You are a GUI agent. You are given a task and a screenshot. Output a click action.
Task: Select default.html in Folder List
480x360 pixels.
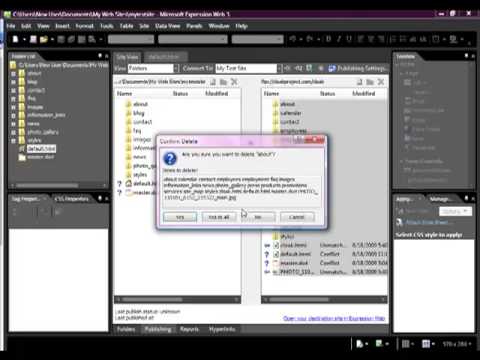[x=41, y=149]
